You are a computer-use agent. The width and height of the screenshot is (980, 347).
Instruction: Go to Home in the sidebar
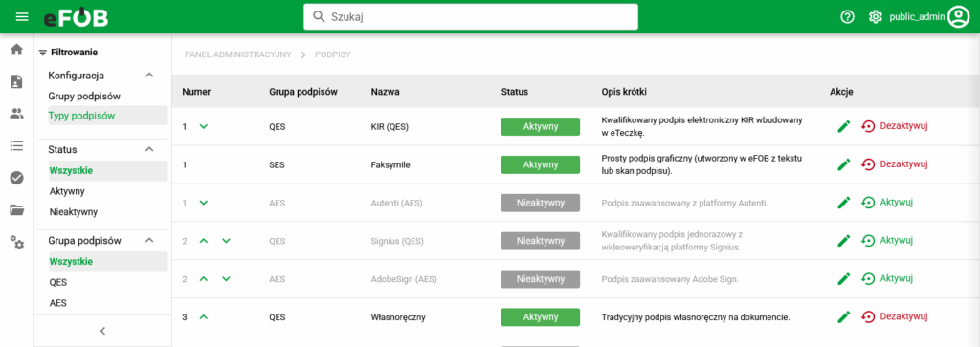coord(17,50)
